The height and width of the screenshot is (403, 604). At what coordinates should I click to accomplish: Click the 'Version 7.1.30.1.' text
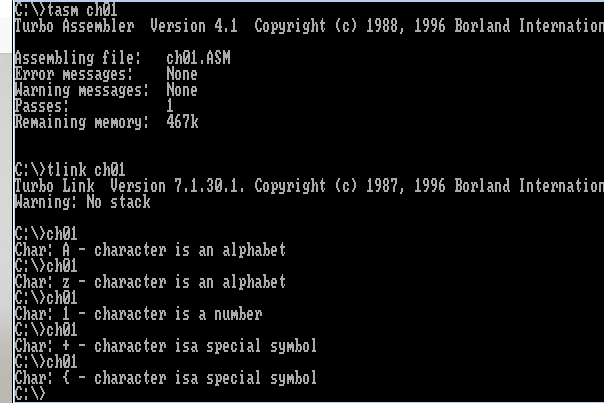(x=178, y=186)
